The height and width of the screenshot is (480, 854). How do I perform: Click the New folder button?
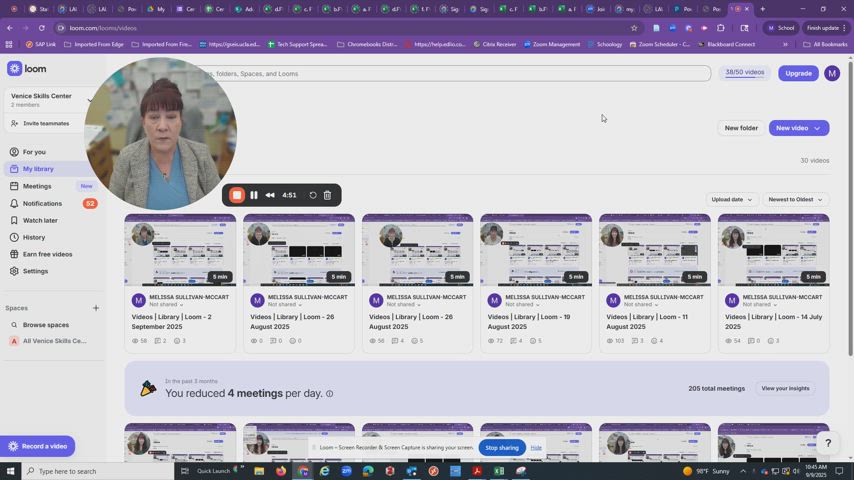pos(741,128)
